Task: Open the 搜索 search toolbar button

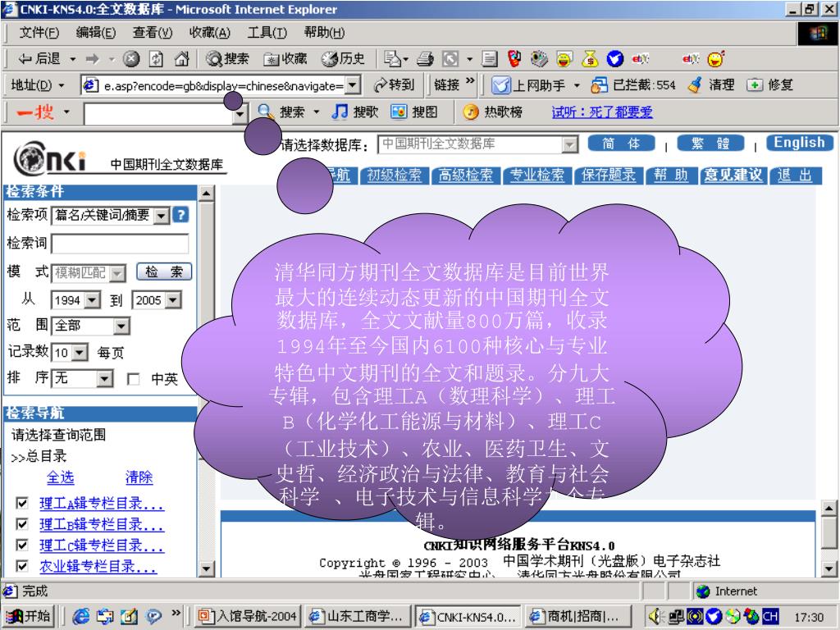Action: (x=228, y=58)
